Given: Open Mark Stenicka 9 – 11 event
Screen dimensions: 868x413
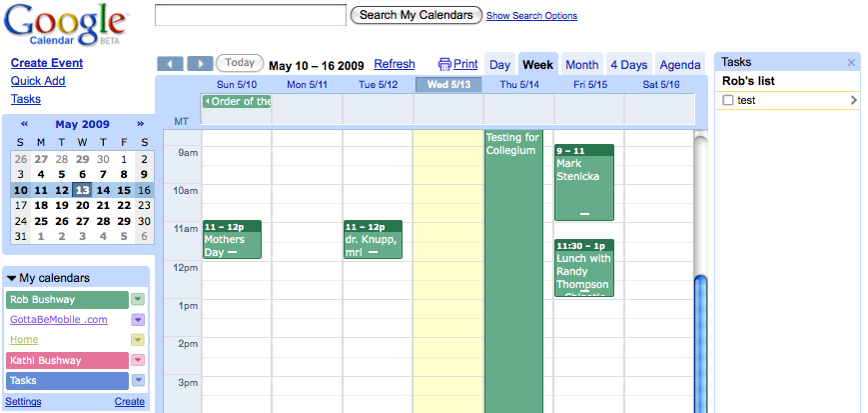Looking at the screenshot, I should click(584, 182).
